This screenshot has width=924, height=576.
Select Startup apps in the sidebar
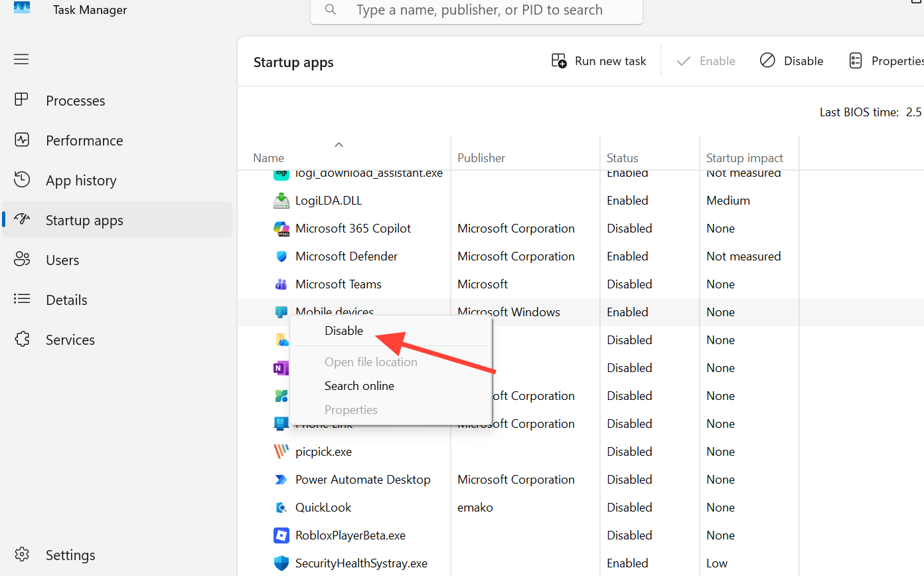(x=84, y=220)
